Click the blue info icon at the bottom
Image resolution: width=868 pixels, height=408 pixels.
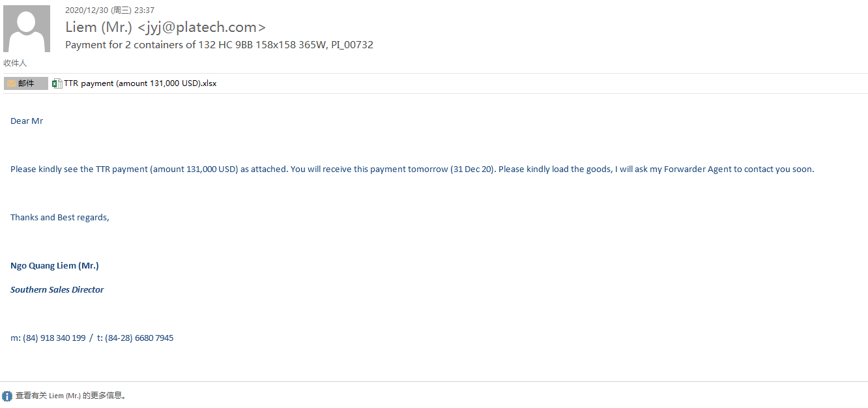point(7,396)
